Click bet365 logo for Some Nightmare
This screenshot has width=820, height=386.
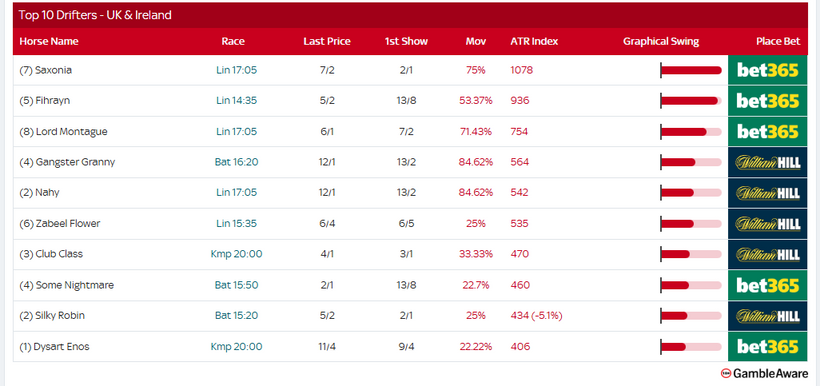[768, 285]
